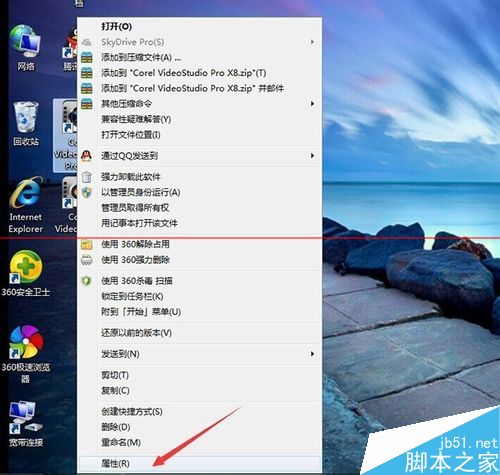Viewport: 500px width, 475px height.
Task: Choose 使用 360杀毒 扫描 menu entry
Action: pos(200,281)
